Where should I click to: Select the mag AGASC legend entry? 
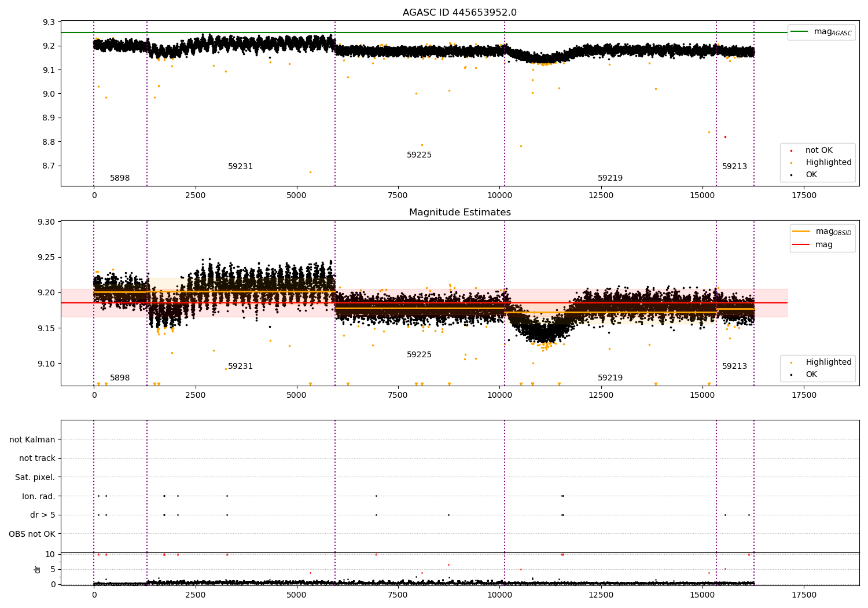point(822,32)
